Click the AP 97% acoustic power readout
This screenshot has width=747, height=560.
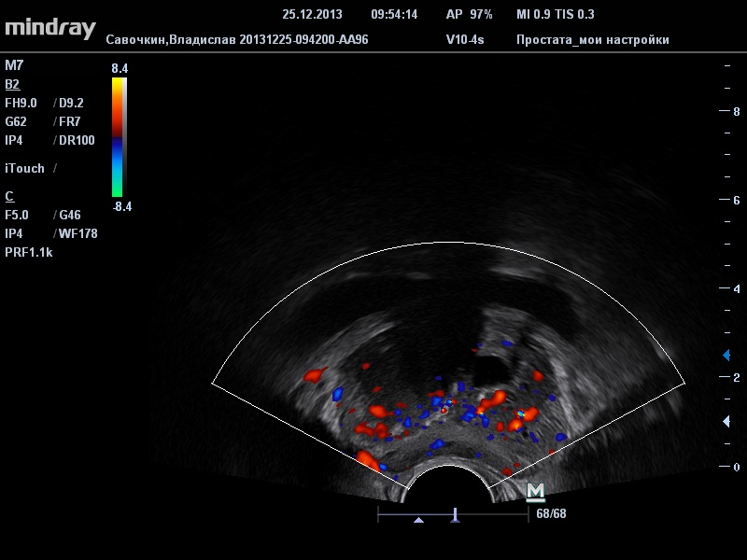click(x=470, y=14)
